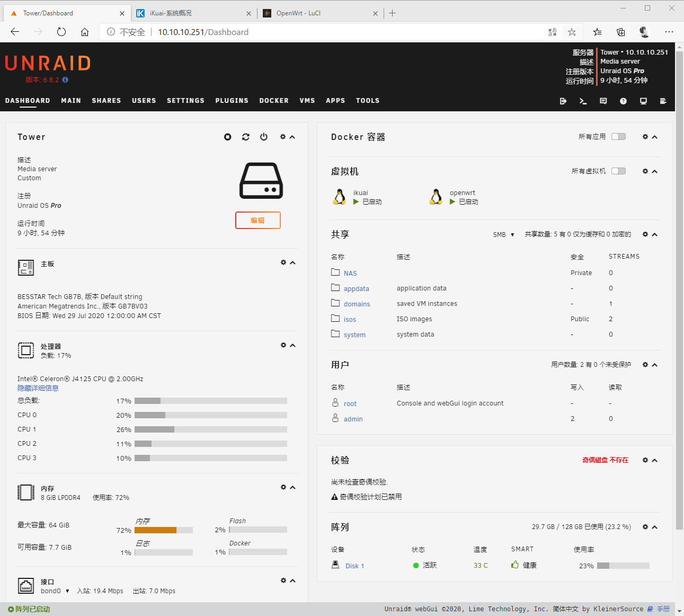Open the appdata share link

pyautogui.click(x=357, y=289)
